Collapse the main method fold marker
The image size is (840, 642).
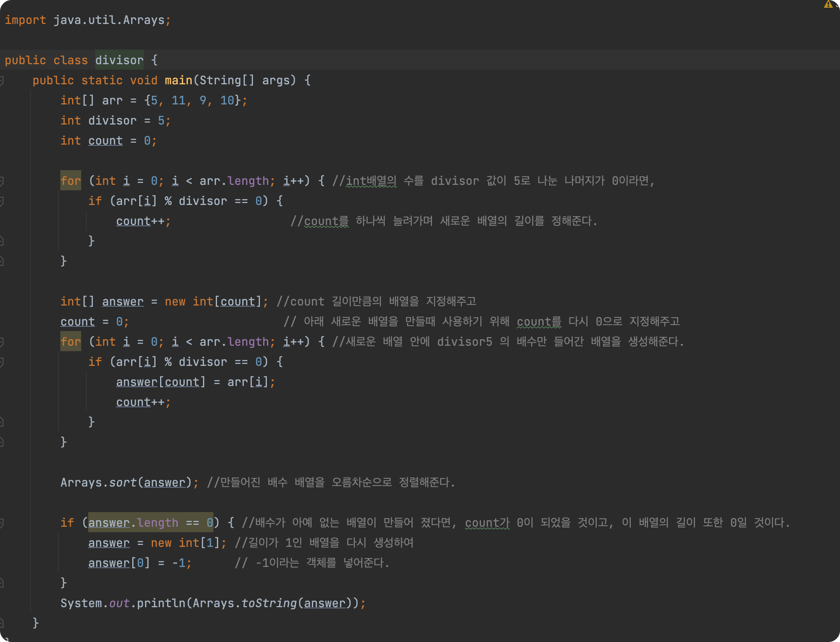point(2,80)
